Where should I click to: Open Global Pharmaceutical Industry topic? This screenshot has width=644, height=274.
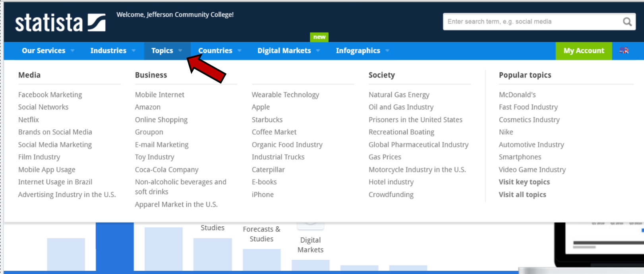[x=419, y=144]
